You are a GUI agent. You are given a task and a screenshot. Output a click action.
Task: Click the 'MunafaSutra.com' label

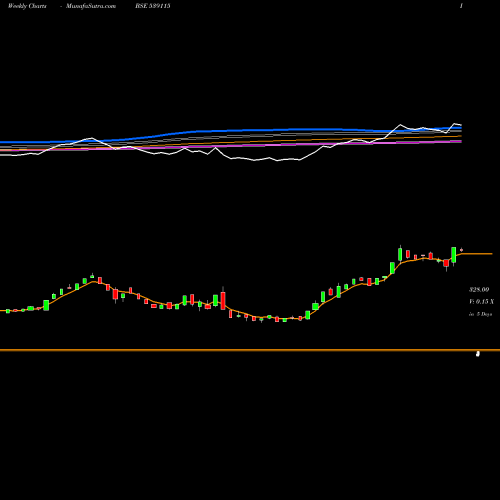point(91,6)
